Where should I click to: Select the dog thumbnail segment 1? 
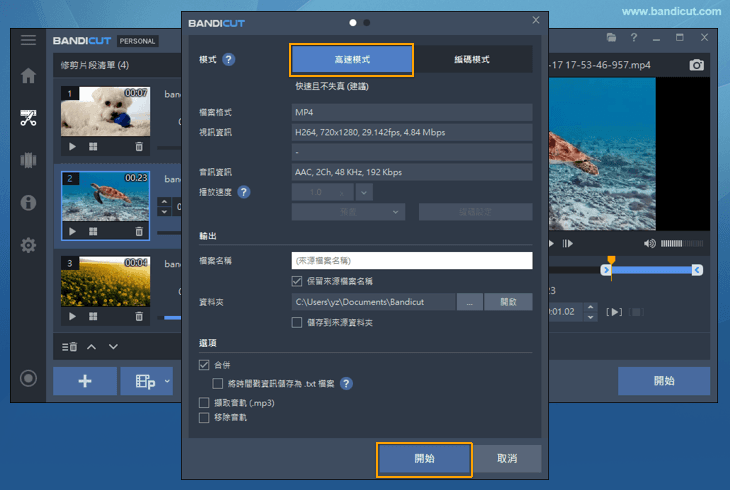coord(106,111)
